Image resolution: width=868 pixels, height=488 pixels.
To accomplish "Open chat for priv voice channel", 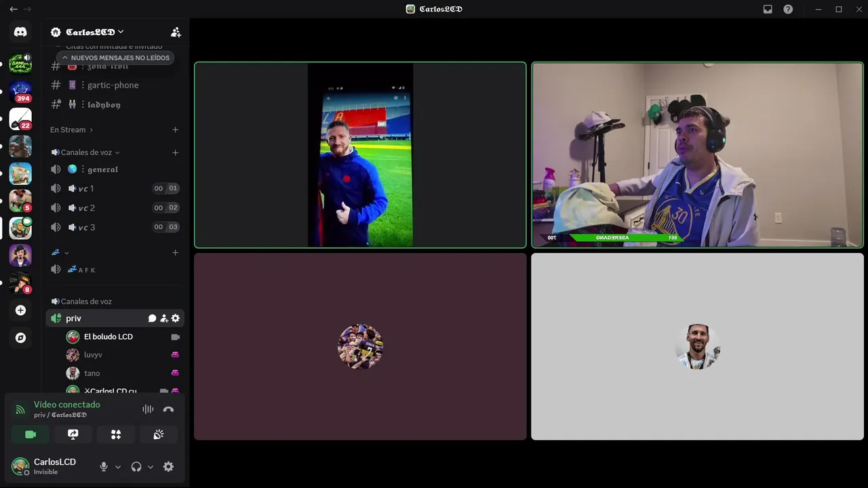I will pyautogui.click(x=153, y=319).
